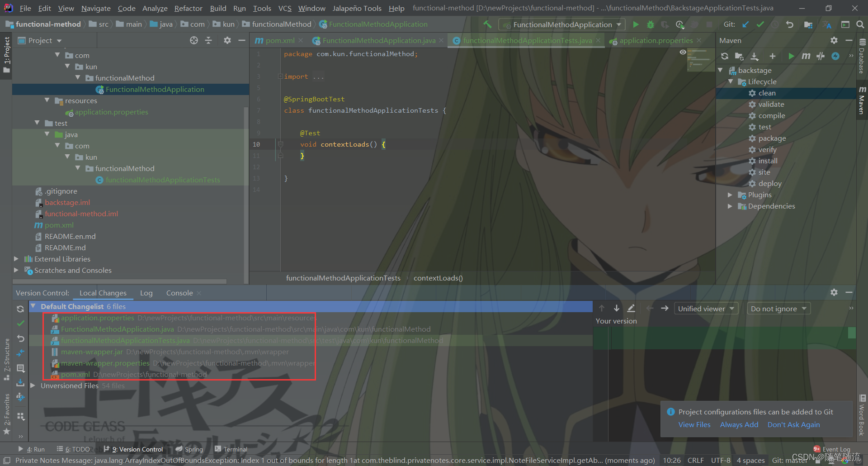Refresh the Version Control local changes
This screenshot has width=868, height=466.
(20, 309)
